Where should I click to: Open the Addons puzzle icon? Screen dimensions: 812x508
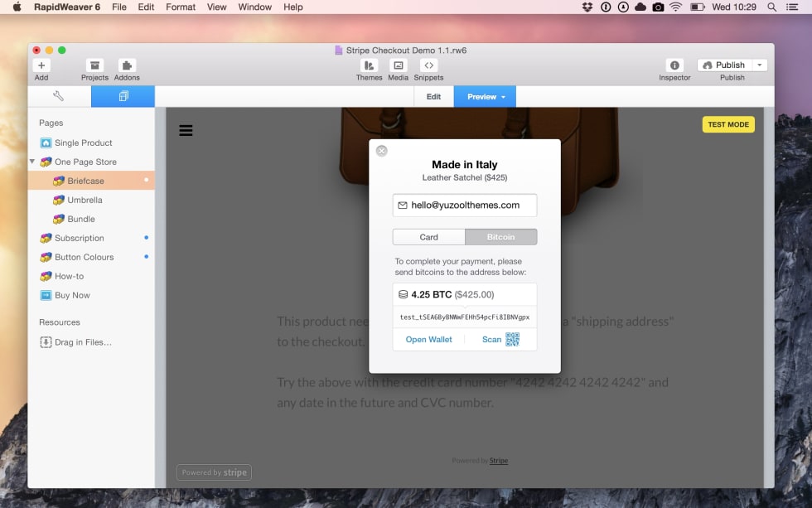point(127,65)
